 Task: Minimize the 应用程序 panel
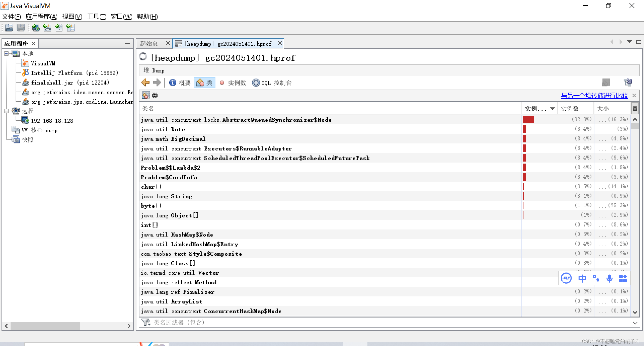point(128,44)
